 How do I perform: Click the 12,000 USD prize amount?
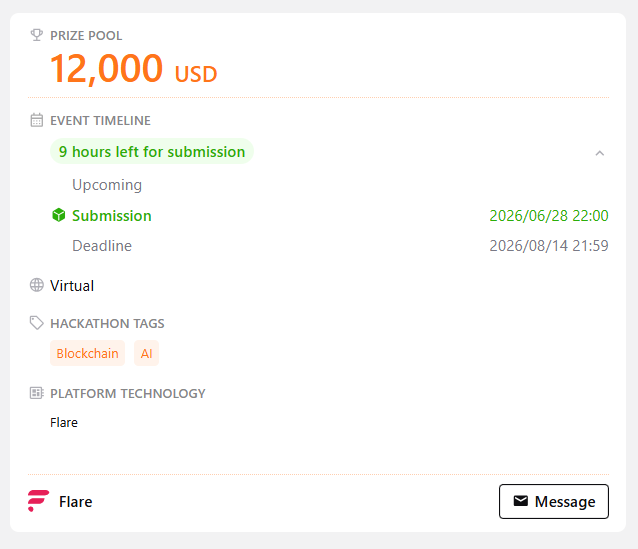[133, 69]
